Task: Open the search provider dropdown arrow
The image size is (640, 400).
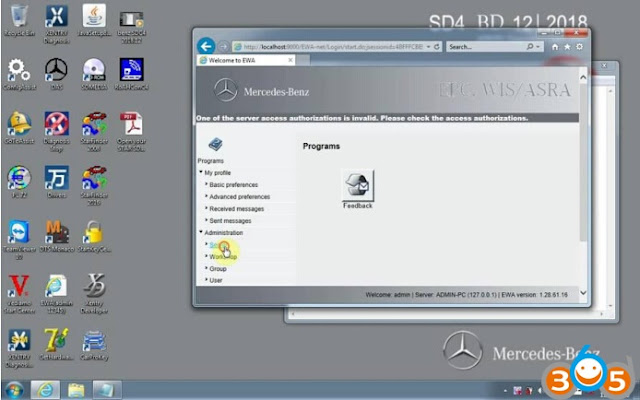Action: [538, 47]
